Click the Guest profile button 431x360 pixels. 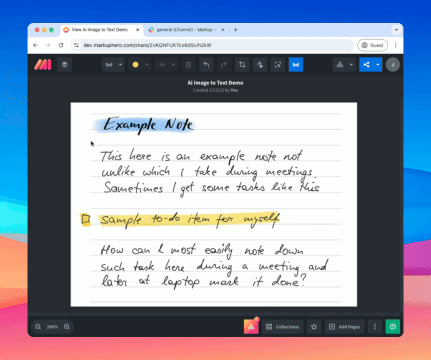click(x=372, y=45)
